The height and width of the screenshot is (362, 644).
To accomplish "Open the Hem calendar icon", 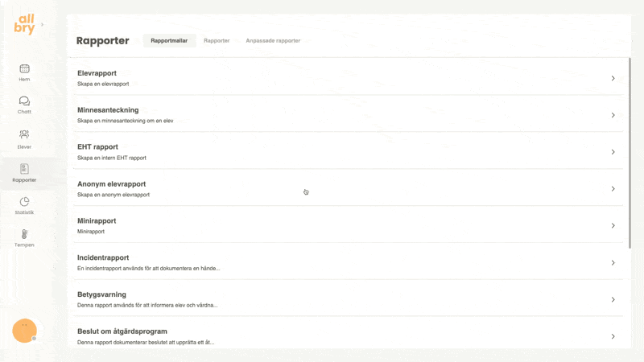I will tap(24, 69).
